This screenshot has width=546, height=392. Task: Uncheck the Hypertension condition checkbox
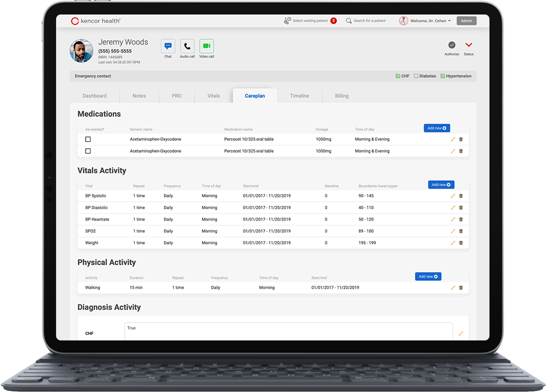click(443, 76)
